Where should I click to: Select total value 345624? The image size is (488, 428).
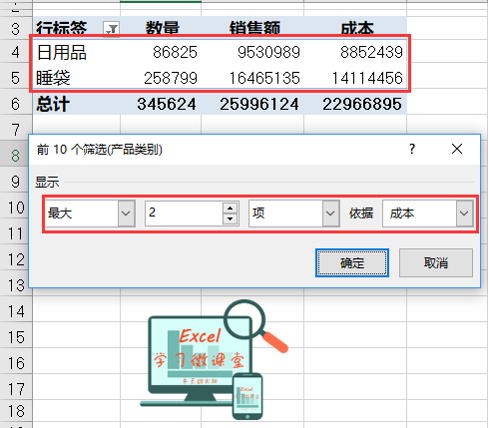tap(161, 104)
